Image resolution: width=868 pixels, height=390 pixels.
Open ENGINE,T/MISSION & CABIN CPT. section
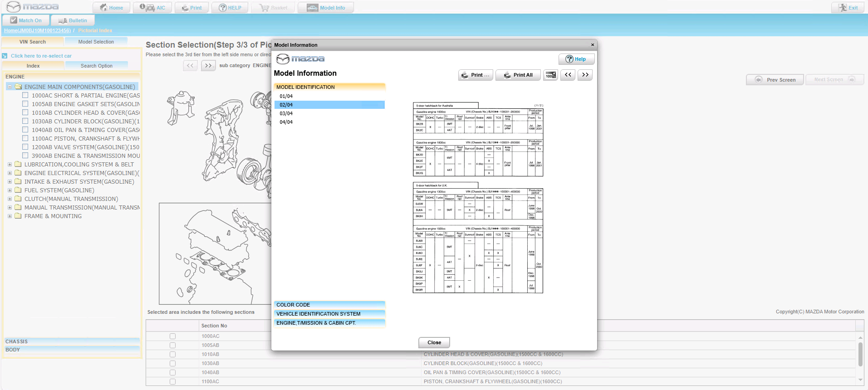[329, 323]
